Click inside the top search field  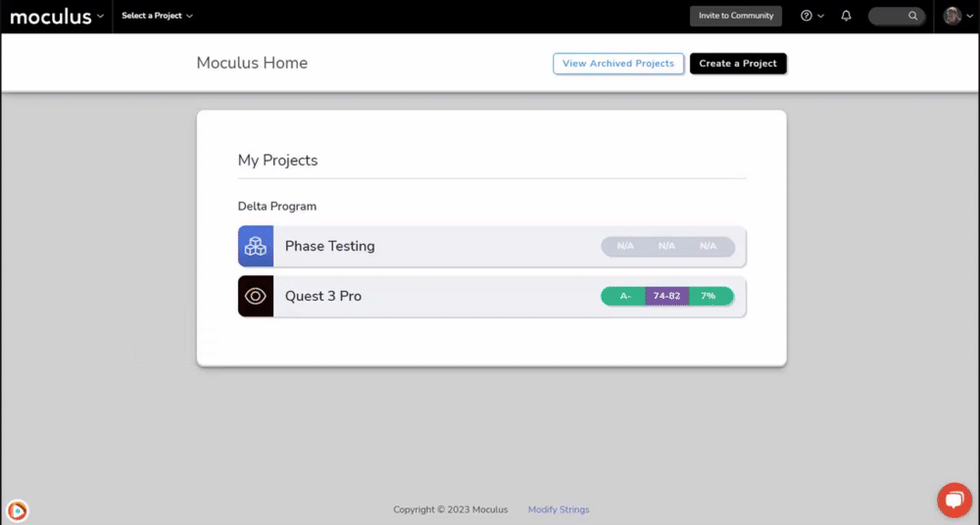point(897,17)
